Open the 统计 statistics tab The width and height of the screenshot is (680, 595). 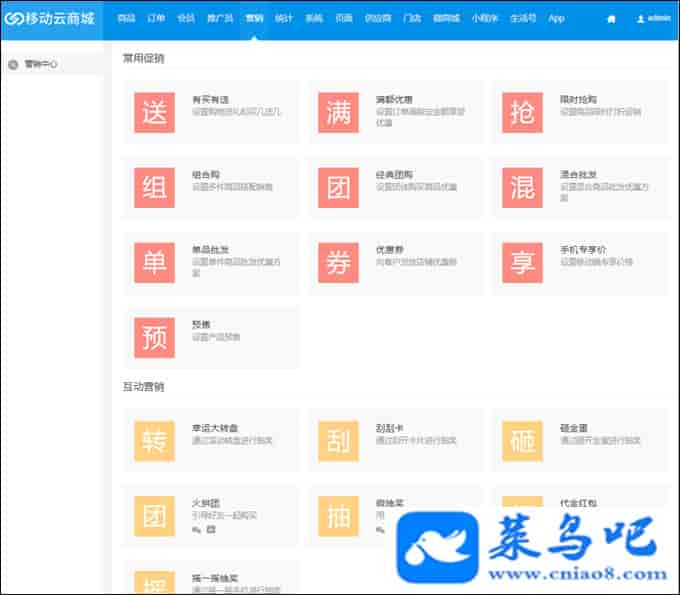point(283,18)
